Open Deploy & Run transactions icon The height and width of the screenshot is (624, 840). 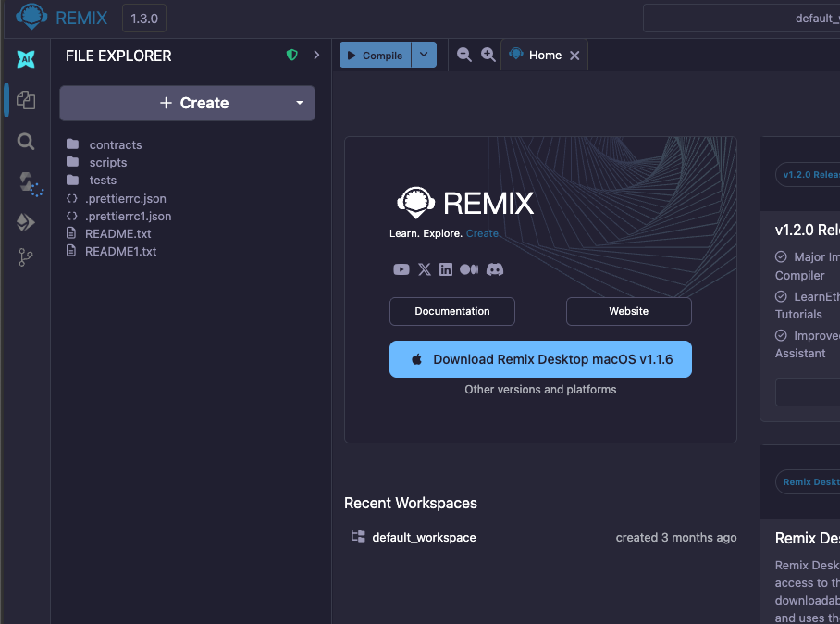[26, 222]
